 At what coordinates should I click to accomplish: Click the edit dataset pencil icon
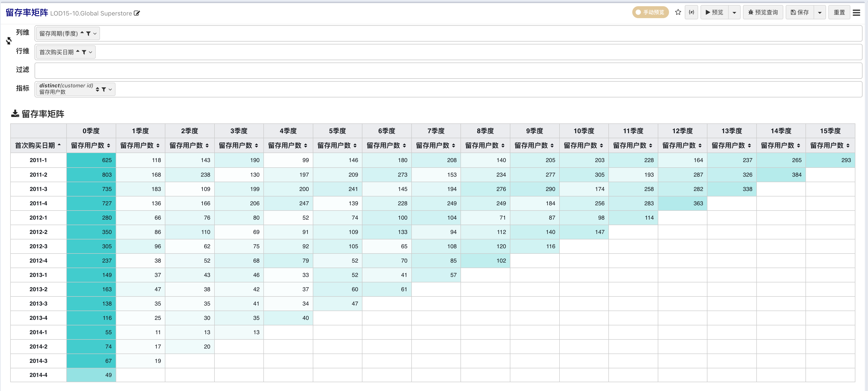click(137, 13)
